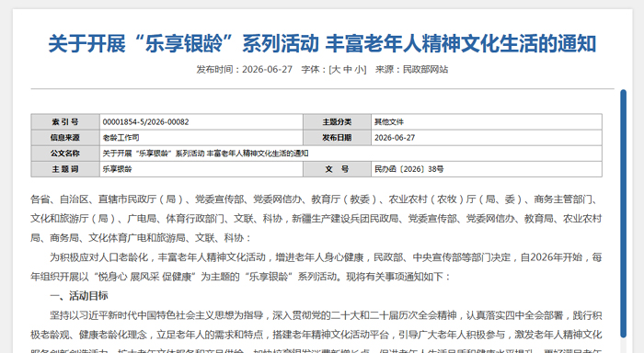This screenshot has width=644, height=353.
Task: Select index number 00001854-5/2026-00082
Action: [145, 122]
